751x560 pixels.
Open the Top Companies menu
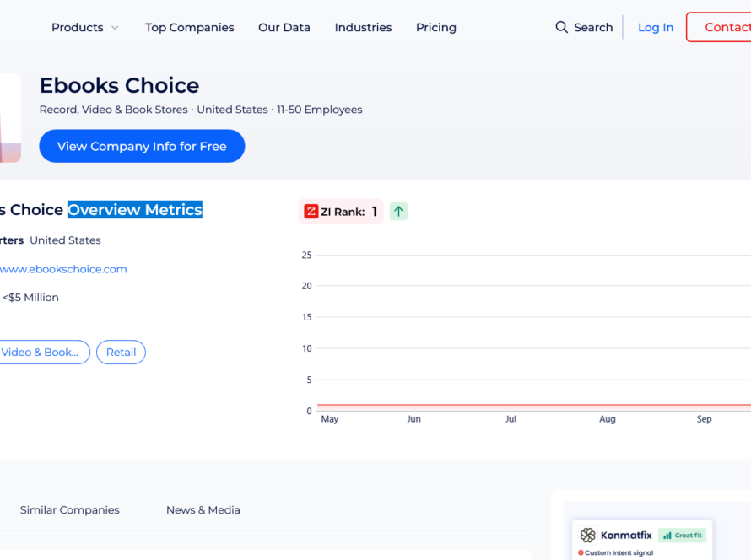click(189, 27)
